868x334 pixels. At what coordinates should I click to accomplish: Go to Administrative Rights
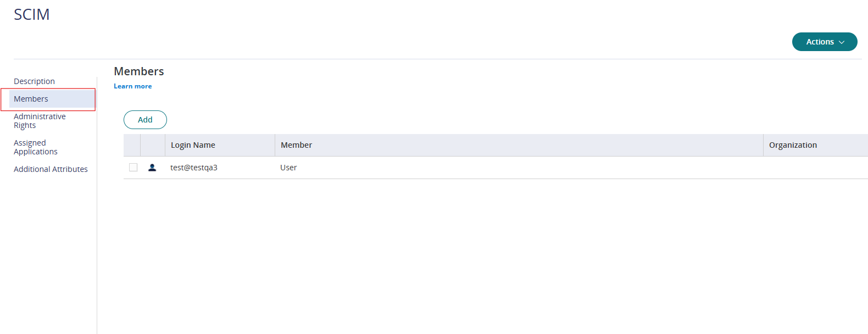pos(40,121)
